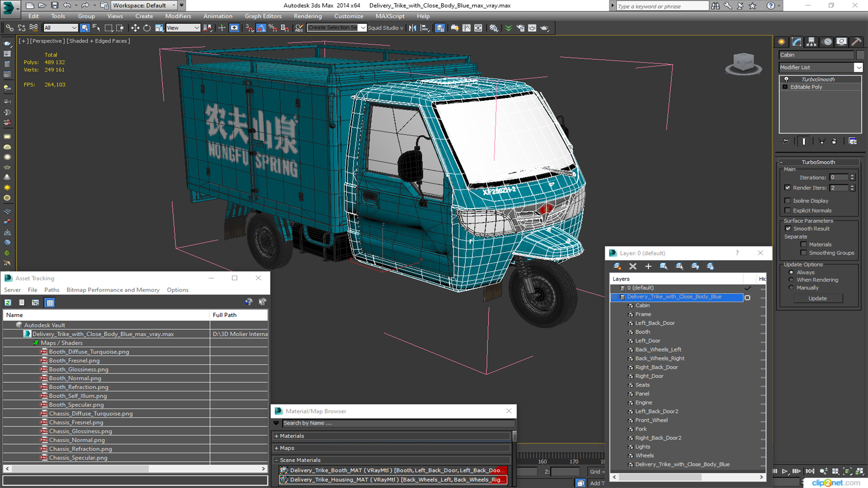This screenshot has width=868, height=488.
Task: Click the Render Production teapot icon
Action: pyautogui.click(x=544, y=28)
